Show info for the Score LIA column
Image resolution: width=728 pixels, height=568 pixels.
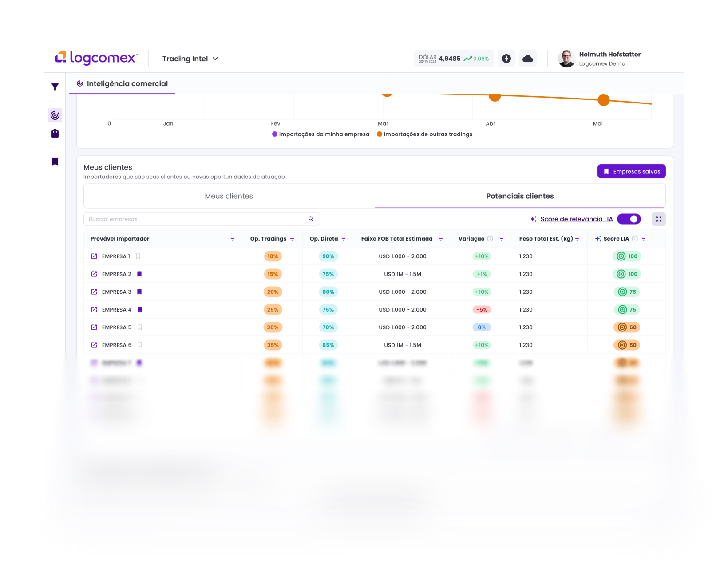[x=635, y=239]
